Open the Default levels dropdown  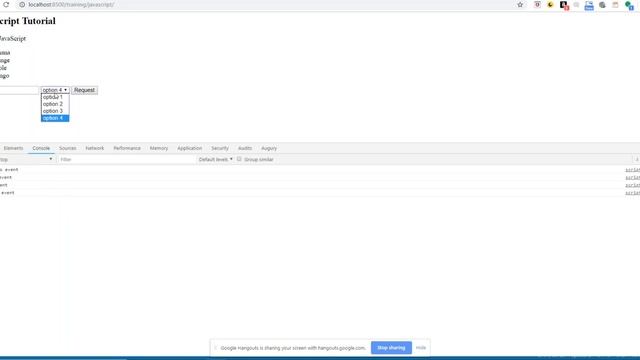point(216,159)
